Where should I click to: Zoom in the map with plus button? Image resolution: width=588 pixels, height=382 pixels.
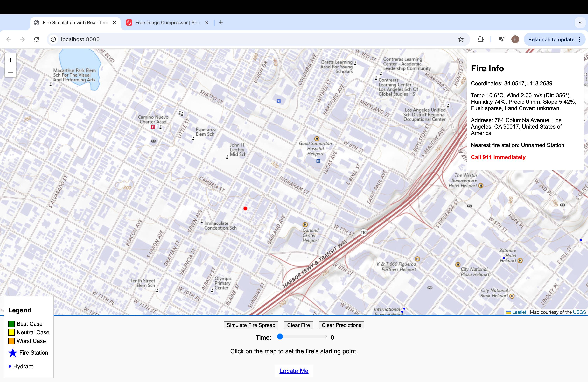[10, 60]
